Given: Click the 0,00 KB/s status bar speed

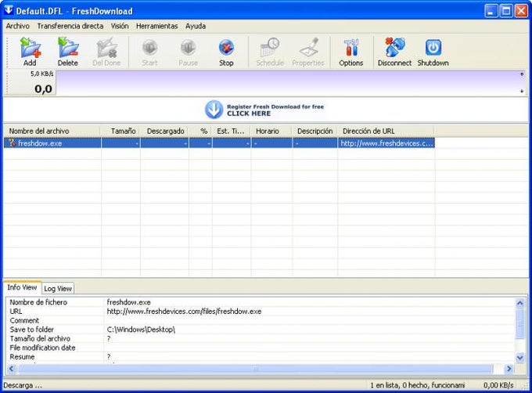Looking at the screenshot, I should pyautogui.click(x=498, y=385).
